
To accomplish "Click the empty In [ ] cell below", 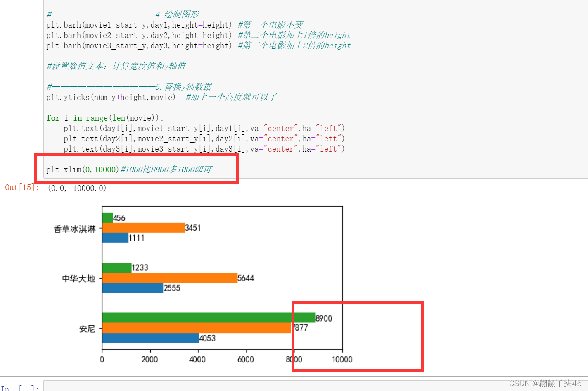I will (x=315, y=386).
